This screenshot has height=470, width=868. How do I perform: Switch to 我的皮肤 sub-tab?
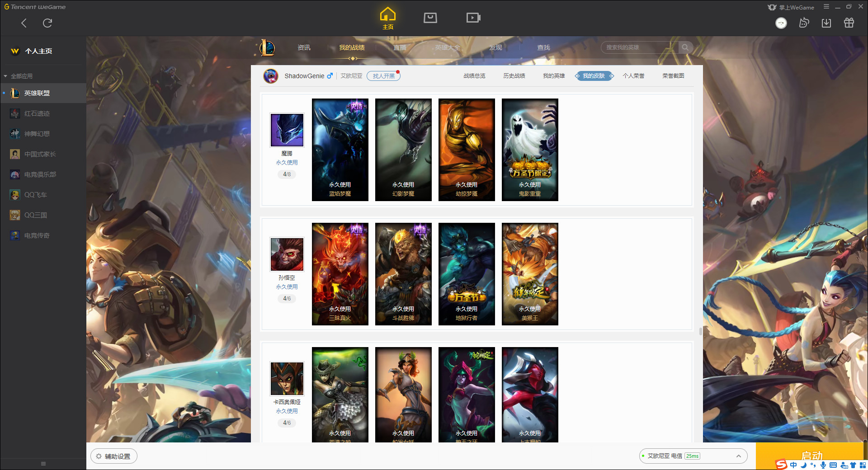(594, 76)
